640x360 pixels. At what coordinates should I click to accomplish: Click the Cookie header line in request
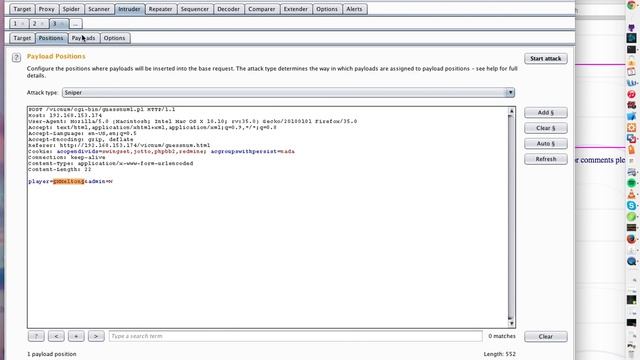tap(161, 151)
